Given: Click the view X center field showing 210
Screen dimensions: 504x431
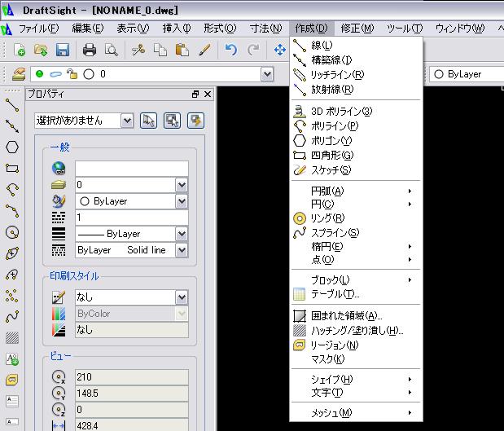Looking at the screenshot, I should pos(131,377).
